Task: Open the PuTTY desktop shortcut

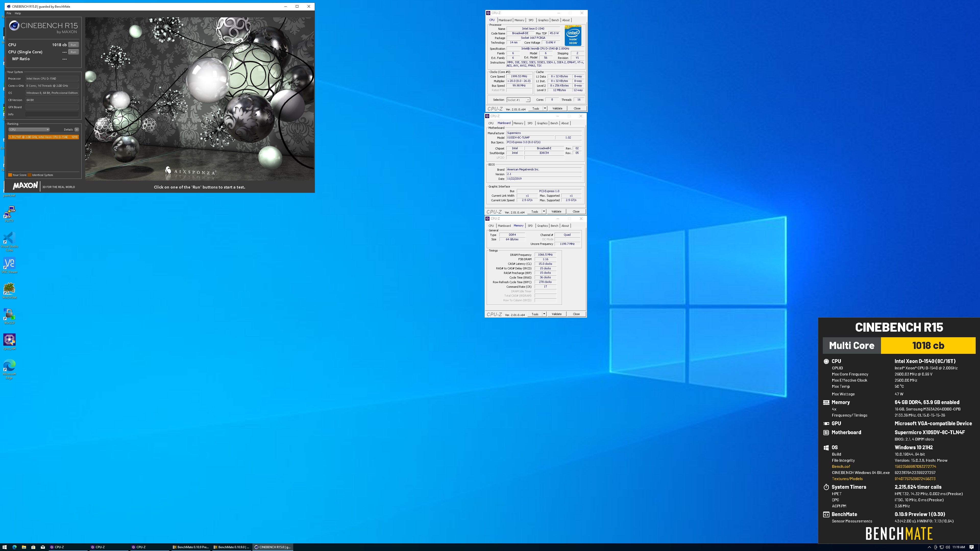Action: point(9,214)
